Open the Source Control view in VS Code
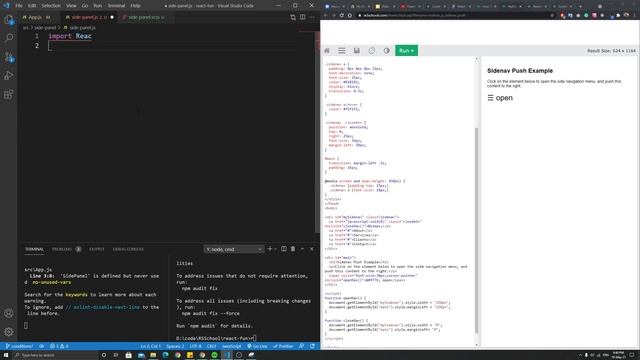Screen dimensions: 640x360 pyautogui.click(x=9, y=57)
